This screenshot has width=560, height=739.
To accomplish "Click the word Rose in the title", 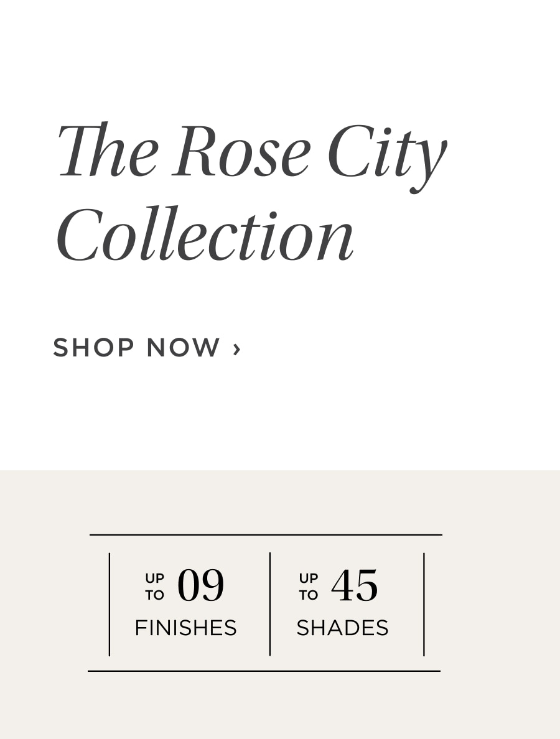I will (241, 151).
